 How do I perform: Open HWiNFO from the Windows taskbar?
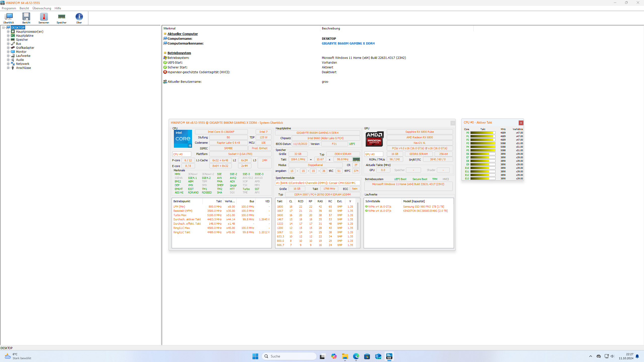point(389,356)
